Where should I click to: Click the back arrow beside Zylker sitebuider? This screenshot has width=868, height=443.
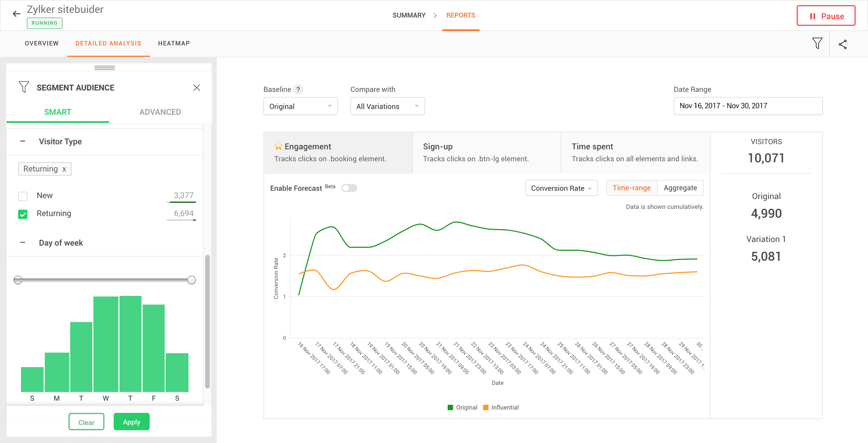16,13
